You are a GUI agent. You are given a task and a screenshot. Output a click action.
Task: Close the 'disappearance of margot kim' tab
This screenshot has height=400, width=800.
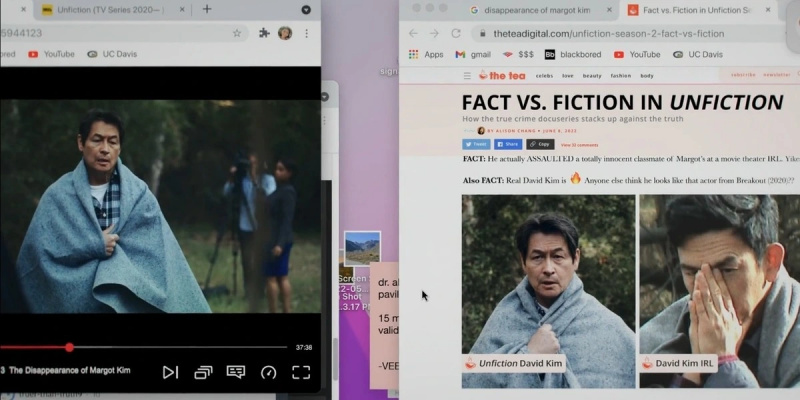(x=609, y=10)
